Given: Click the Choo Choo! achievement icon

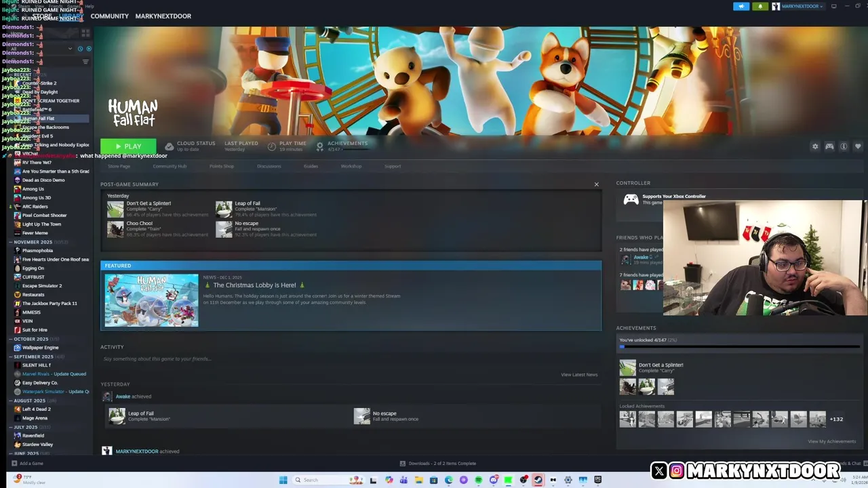Looking at the screenshot, I should (x=115, y=229).
